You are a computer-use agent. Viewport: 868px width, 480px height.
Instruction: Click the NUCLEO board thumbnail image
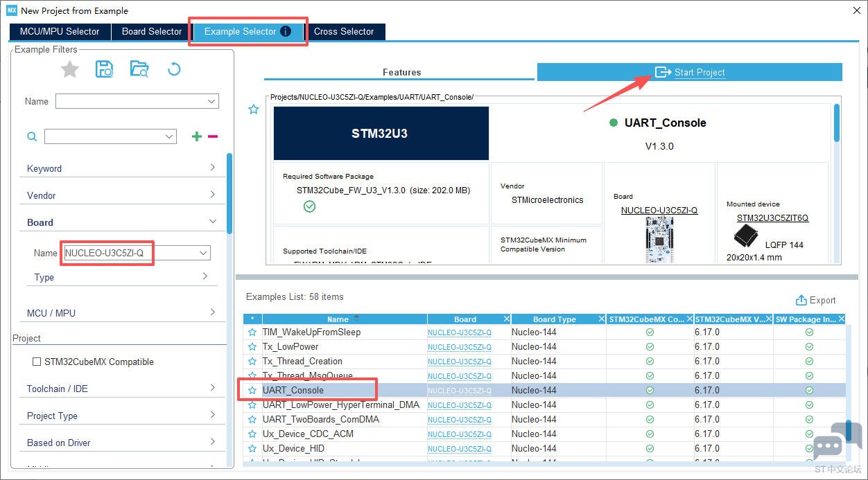tap(659, 240)
